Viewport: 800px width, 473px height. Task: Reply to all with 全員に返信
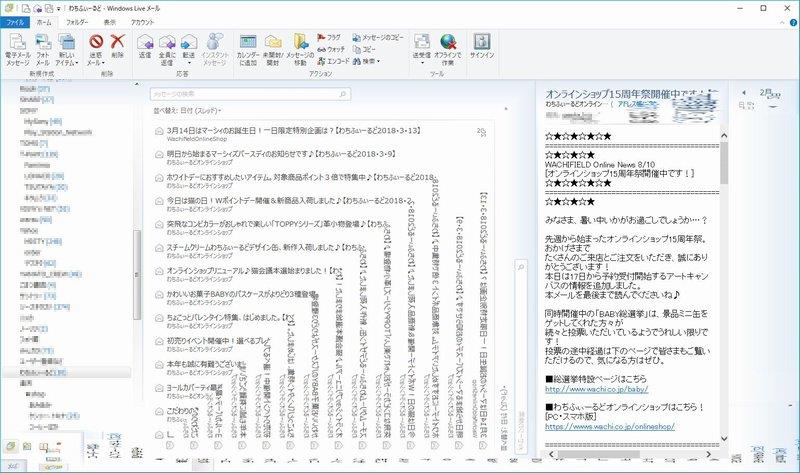(167, 49)
